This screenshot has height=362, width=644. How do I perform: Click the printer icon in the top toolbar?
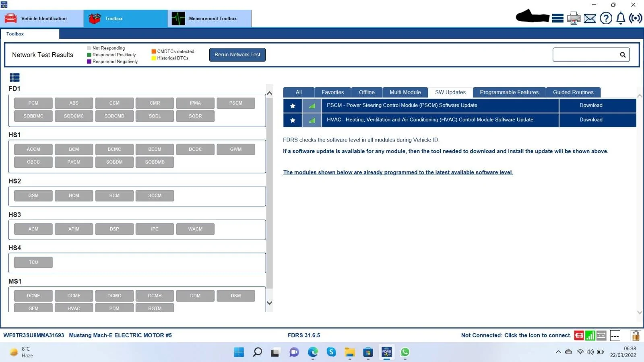(574, 18)
